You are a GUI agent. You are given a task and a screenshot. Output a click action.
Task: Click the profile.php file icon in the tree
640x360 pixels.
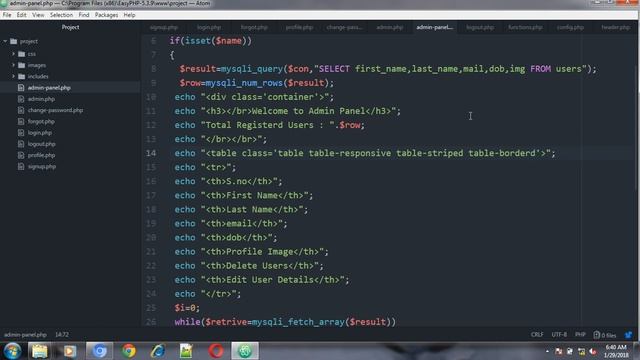[x=21, y=155]
